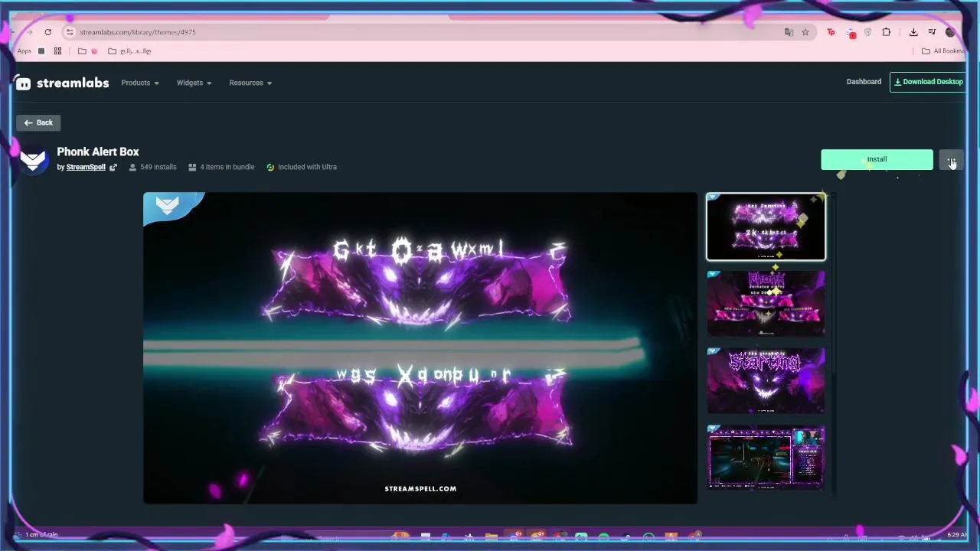
Task: Open the Resources dropdown menu
Action: tap(250, 83)
